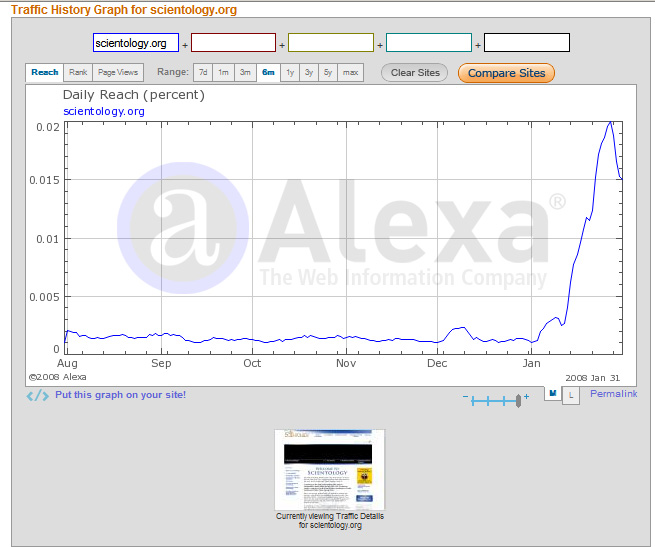The height and width of the screenshot is (547, 655).
Task: Click the '2008 Jan 31' date label
Action: 592,378
